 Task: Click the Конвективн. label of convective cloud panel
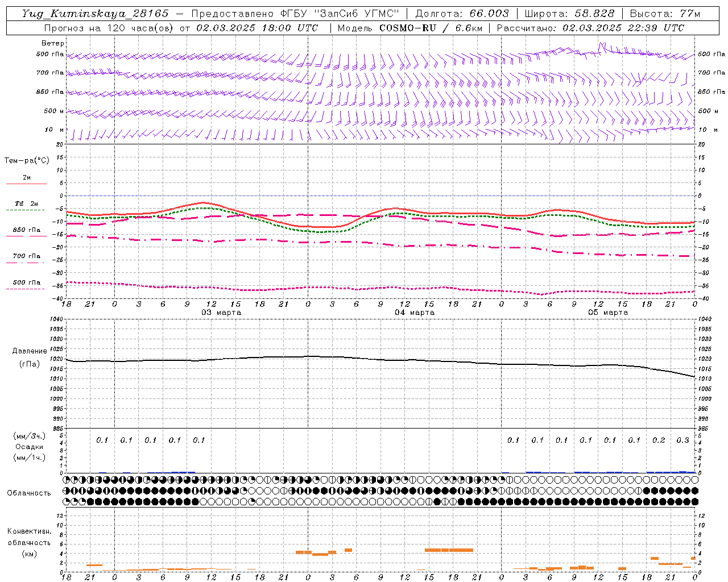[30, 531]
